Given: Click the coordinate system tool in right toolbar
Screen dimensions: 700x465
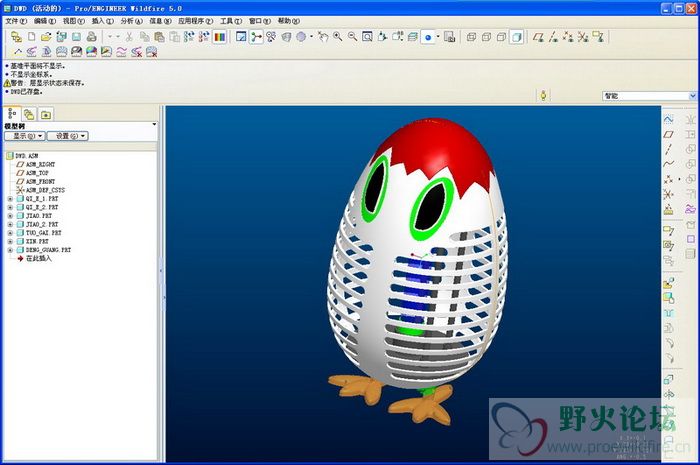Looking at the screenshot, I should tap(668, 194).
